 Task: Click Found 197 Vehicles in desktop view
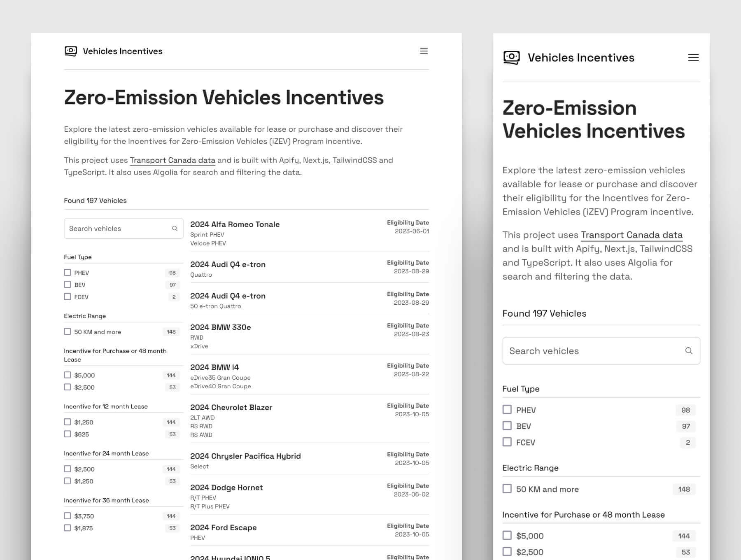tap(95, 201)
